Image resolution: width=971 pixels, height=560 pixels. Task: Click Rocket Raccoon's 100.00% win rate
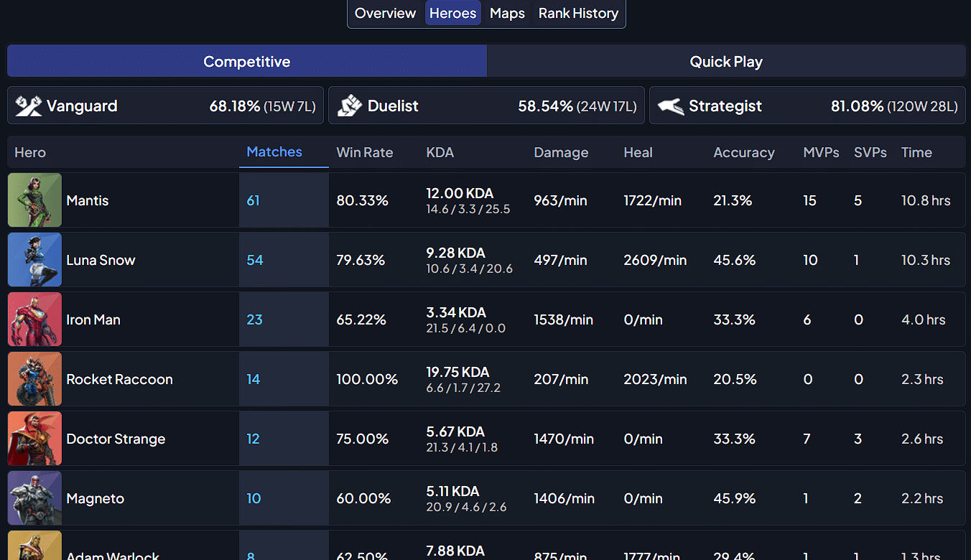coord(367,379)
